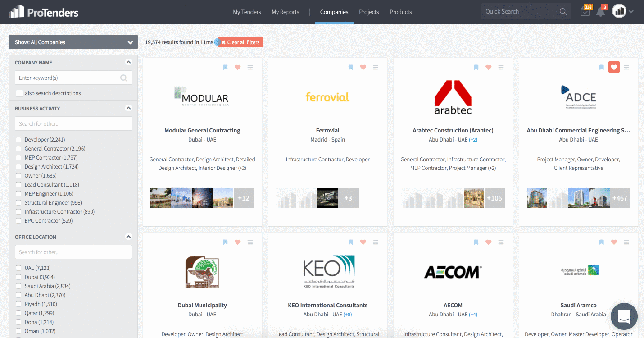Open Modular General Contracting company name
This screenshot has width=644, height=338.
tap(202, 131)
